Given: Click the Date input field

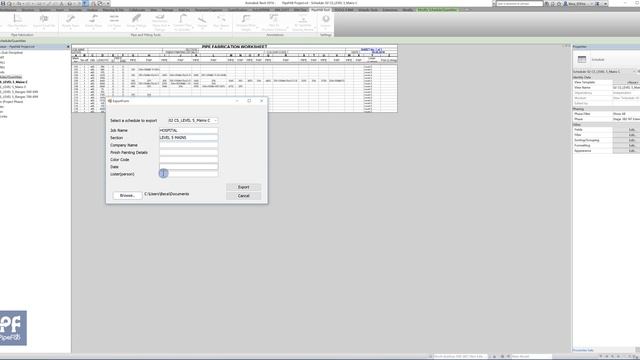Looking at the screenshot, I should pos(188,167).
